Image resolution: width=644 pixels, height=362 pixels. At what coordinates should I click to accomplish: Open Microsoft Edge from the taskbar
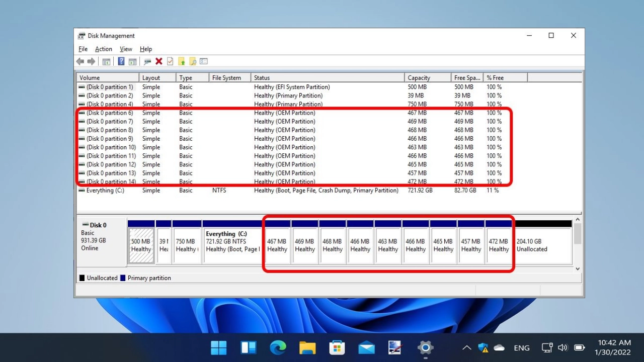278,347
